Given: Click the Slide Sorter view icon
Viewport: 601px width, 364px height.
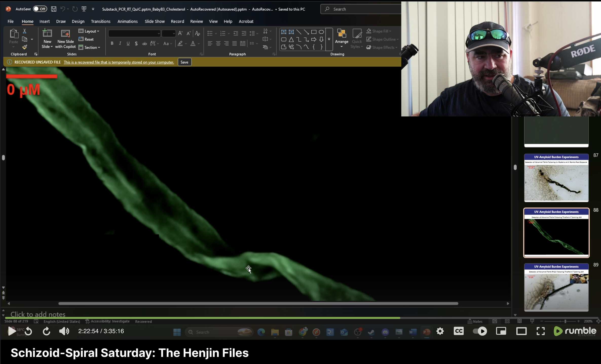Looking at the screenshot, I should 507,321.
